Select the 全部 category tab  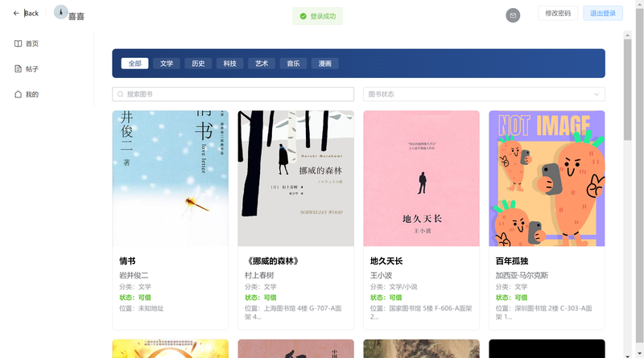pos(134,64)
